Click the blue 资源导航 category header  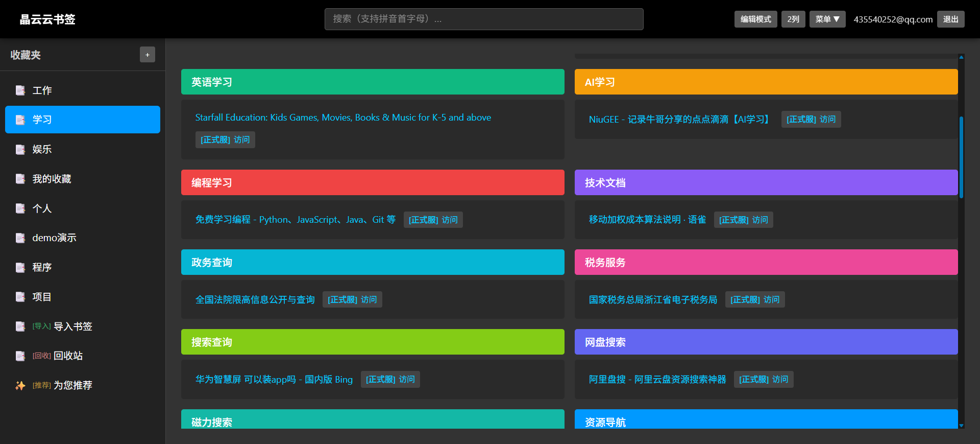coord(766,419)
